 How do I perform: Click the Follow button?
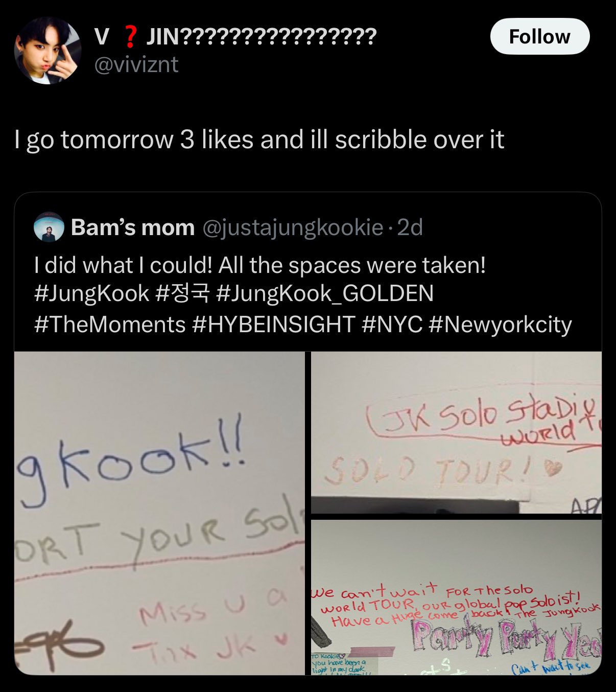pos(540,36)
